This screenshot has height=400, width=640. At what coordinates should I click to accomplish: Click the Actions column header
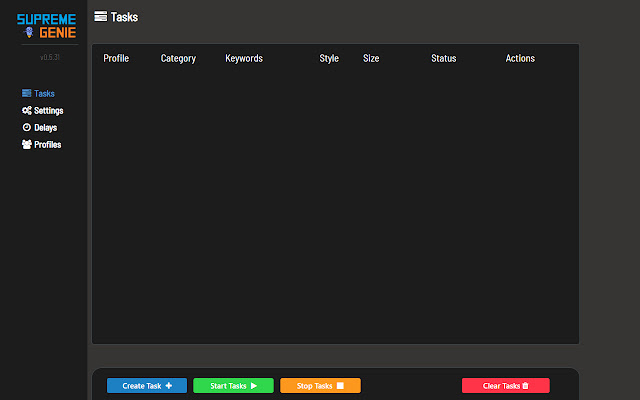point(520,58)
